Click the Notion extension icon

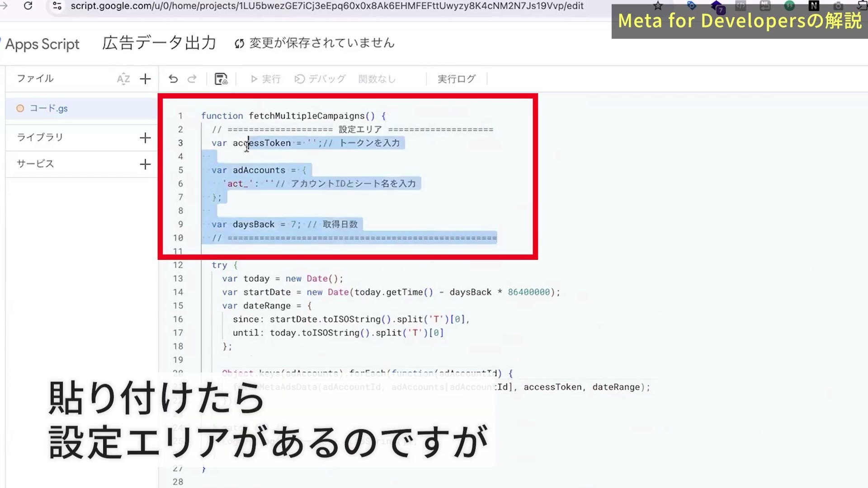tap(814, 6)
